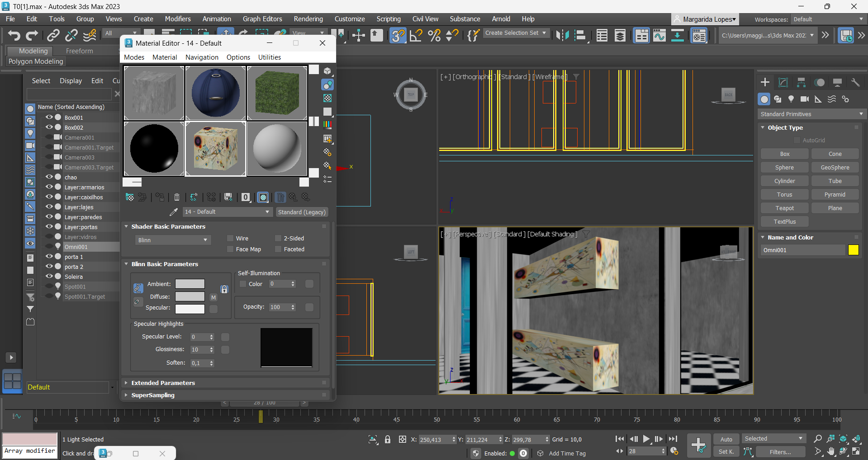Click the Teapot primitive button
The width and height of the screenshot is (868, 460).
784,208
